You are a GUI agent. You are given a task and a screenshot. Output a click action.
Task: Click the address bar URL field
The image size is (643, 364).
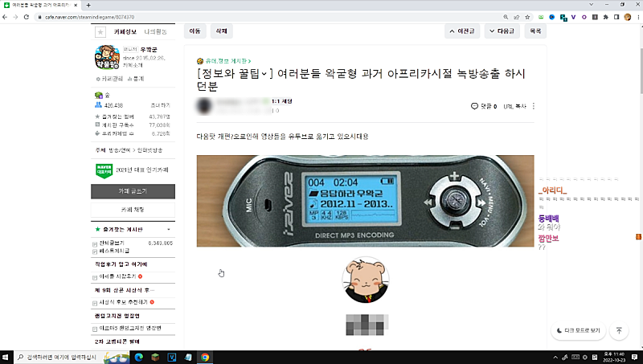click(267, 17)
